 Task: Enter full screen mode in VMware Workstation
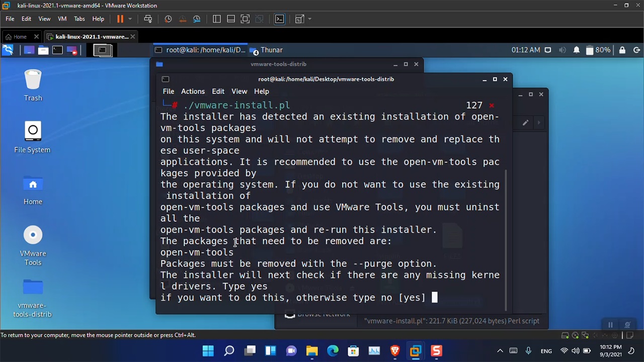pyautogui.click(x=245, y=19)
